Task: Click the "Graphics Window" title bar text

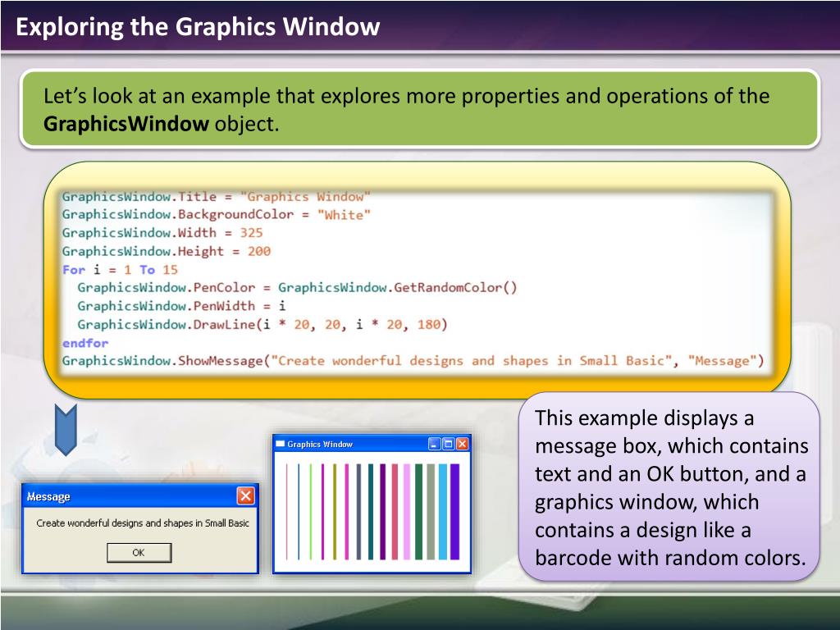Action: tap(320, 444)
